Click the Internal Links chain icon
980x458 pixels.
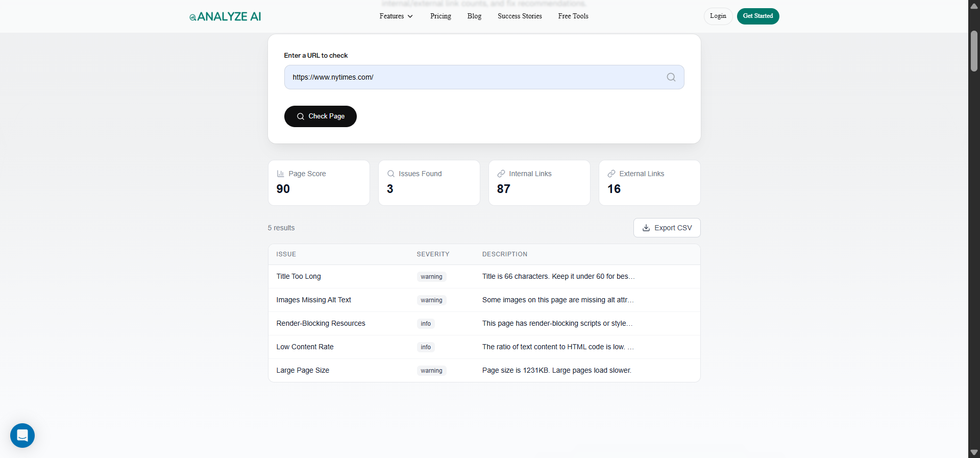pyautogui.click(x=501, y=174)
